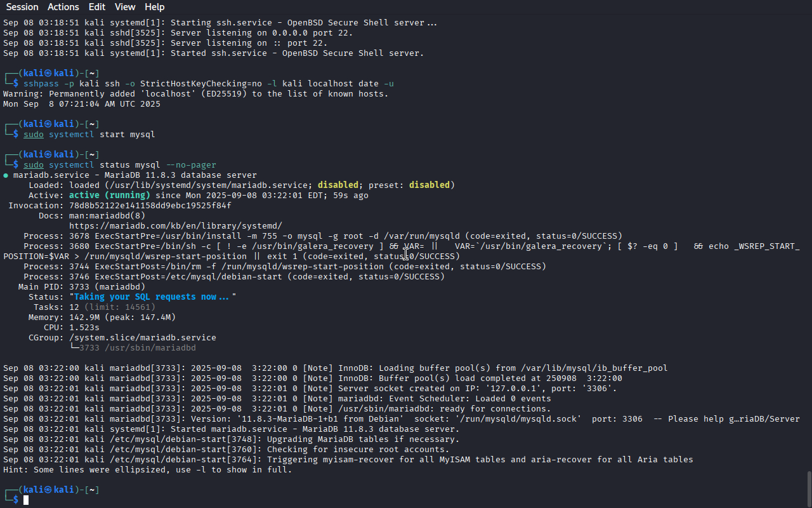Click the 'sudo systemctl status mysql --no-pager' command

(x=120, y=165)
